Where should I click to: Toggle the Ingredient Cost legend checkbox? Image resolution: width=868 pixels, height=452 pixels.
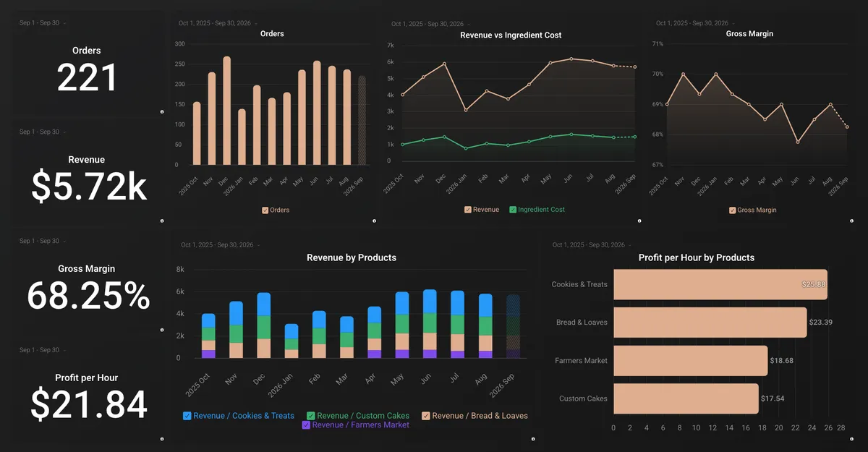[513, 210]
